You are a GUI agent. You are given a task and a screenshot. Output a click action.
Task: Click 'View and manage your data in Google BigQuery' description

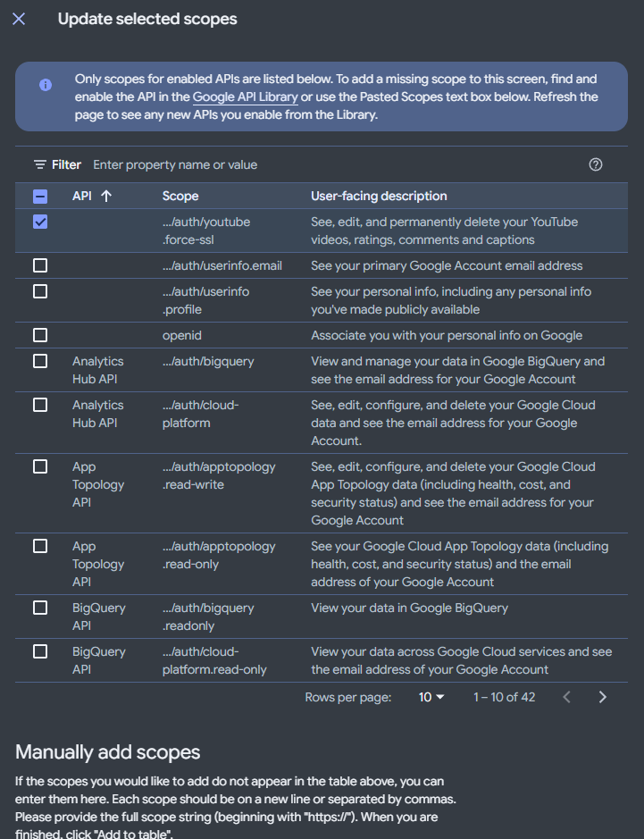click(x=458, y=370)
